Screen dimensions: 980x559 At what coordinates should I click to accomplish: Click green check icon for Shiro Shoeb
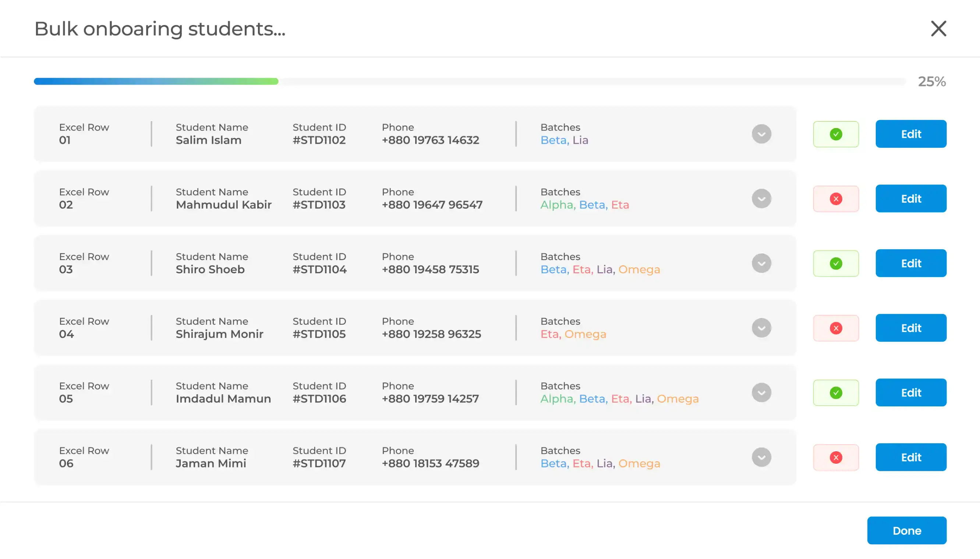tap(835, 263)
